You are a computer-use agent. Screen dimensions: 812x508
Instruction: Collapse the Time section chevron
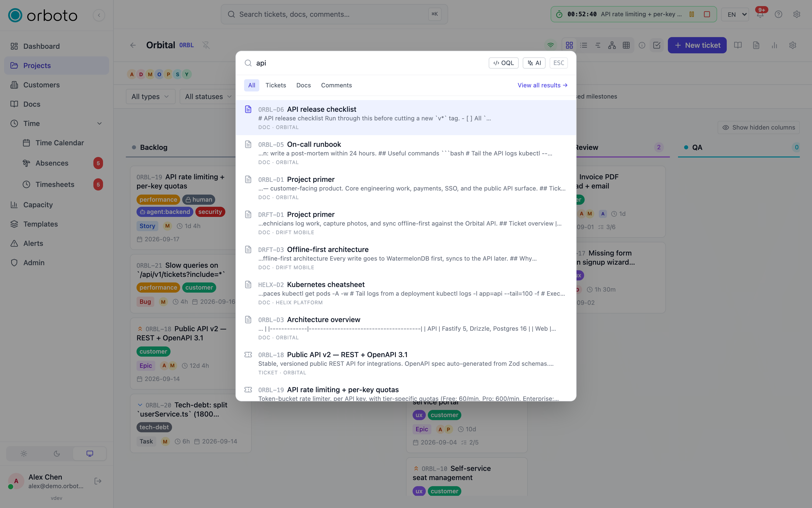pyautogui.click(x=99, y=123)
